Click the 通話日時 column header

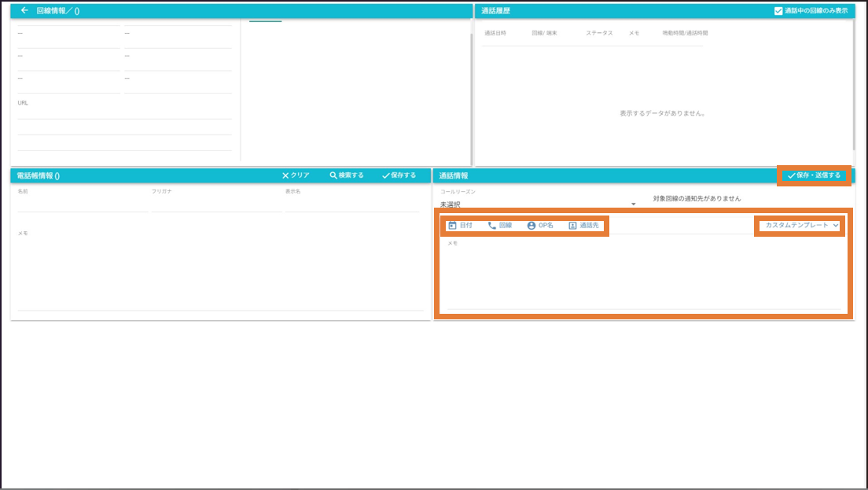tap(495, 33)
